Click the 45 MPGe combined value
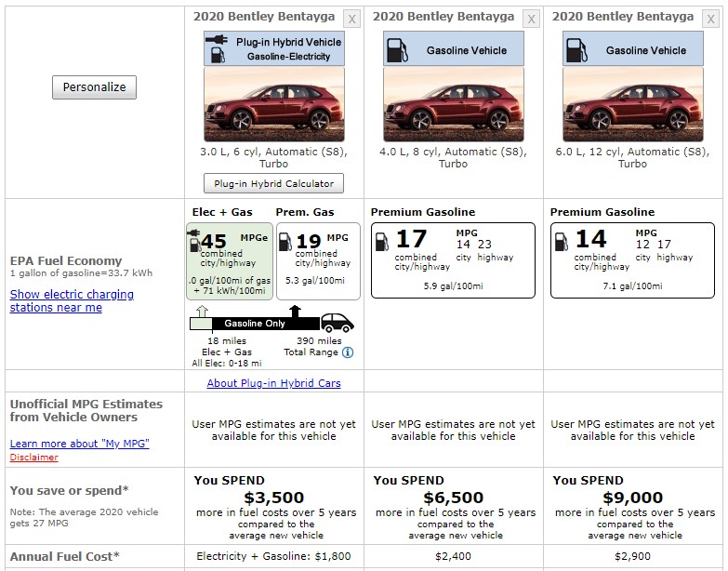The width and height of the screenshot is (728, 571). (x=214, y=241)
